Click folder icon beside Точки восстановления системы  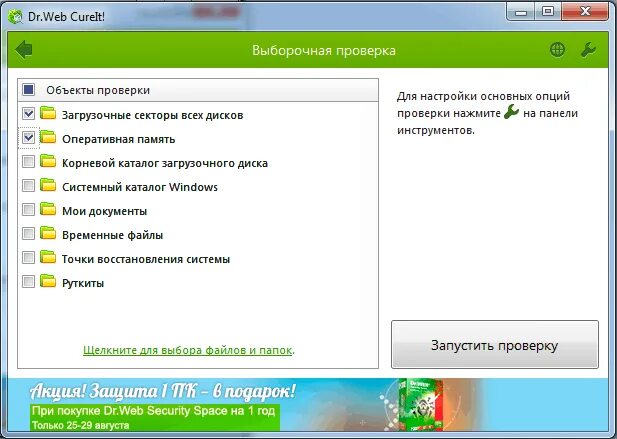48,257
